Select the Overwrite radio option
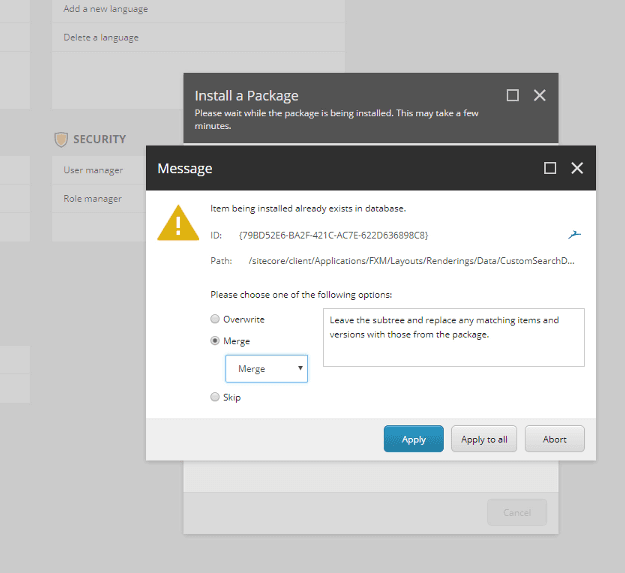Screen dimensions: 625x573 pyautogui.click(x=215, y=319)
